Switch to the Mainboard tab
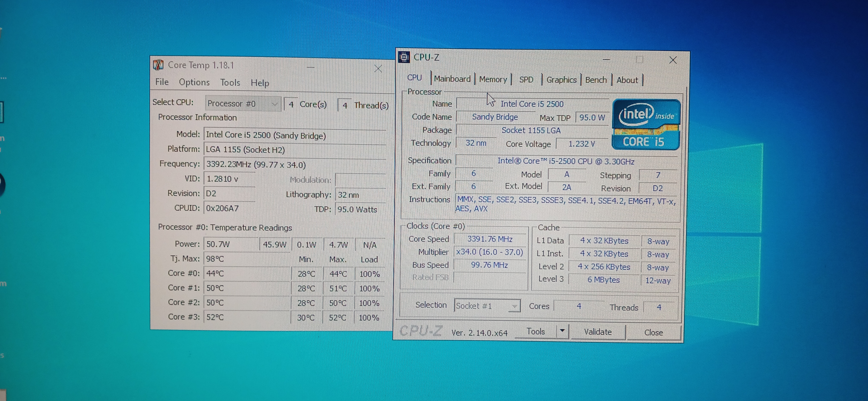Viewport: 868px width, 401px height. (x=452, y=79)
